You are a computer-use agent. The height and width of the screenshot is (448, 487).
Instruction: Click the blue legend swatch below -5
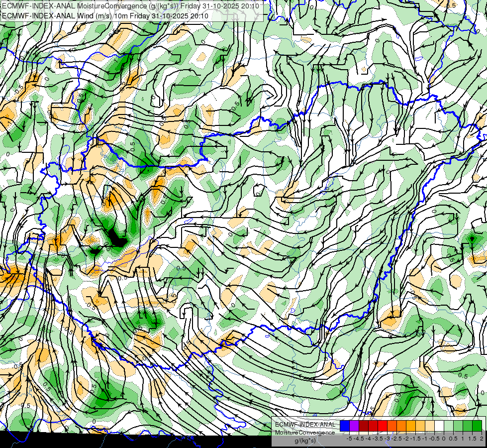(345, 426)
